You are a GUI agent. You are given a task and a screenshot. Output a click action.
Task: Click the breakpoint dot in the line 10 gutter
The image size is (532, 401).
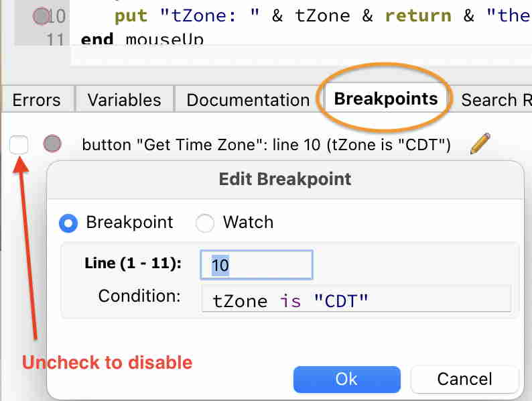point(42,16)
